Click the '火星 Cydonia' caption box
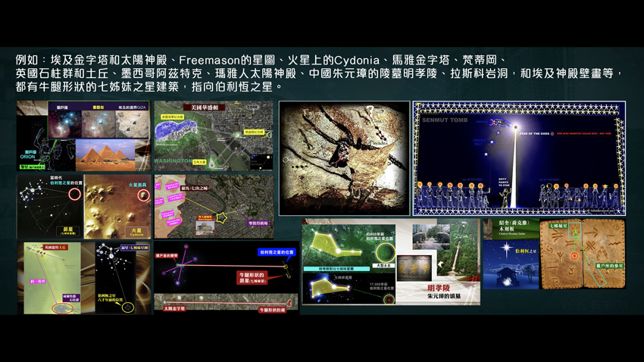The height and width of the screenshot is (362, 644). click(x=136, y=232)
